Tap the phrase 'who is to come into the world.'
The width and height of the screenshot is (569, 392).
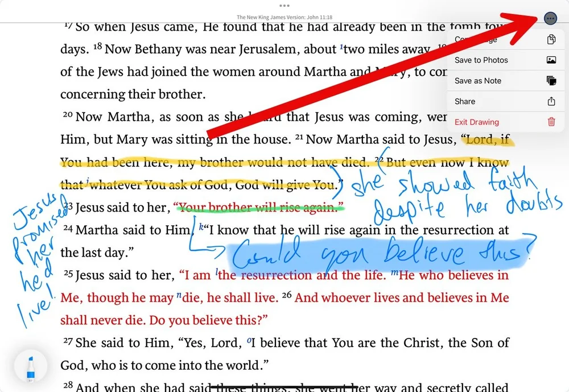coord(180,365)
